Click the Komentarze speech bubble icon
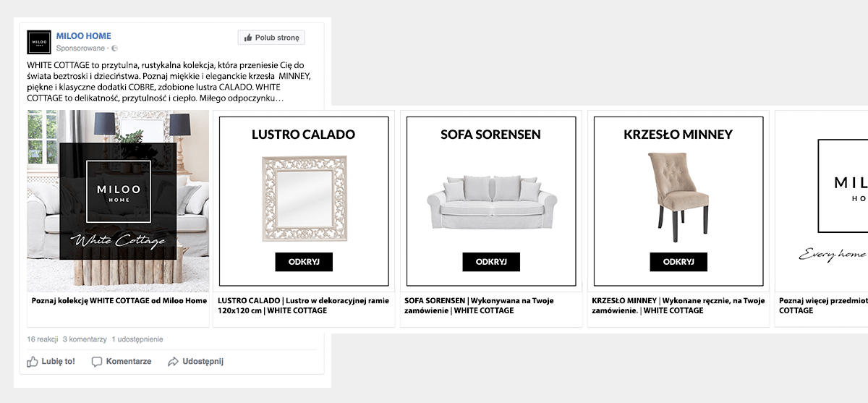 [x=97, y=362]
